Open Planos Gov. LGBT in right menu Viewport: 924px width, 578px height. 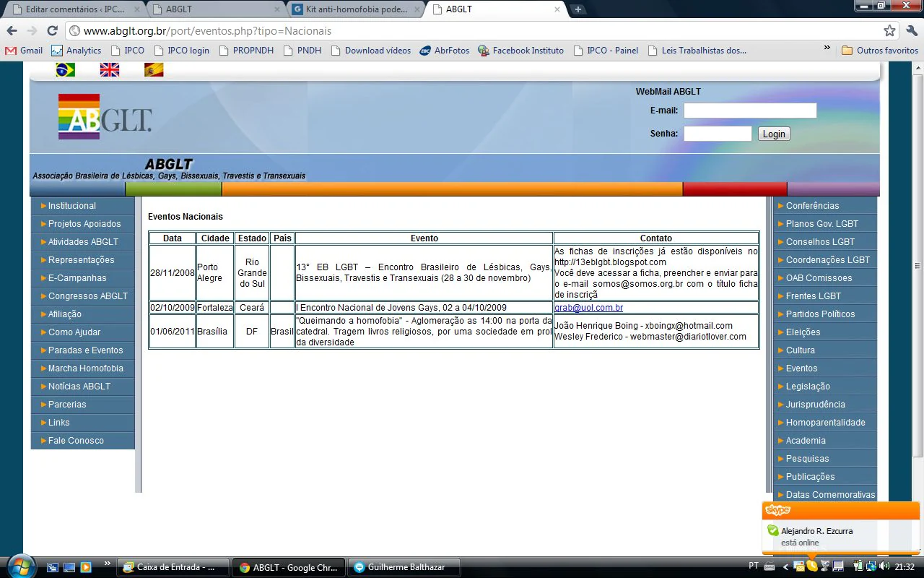coord(825,224)
